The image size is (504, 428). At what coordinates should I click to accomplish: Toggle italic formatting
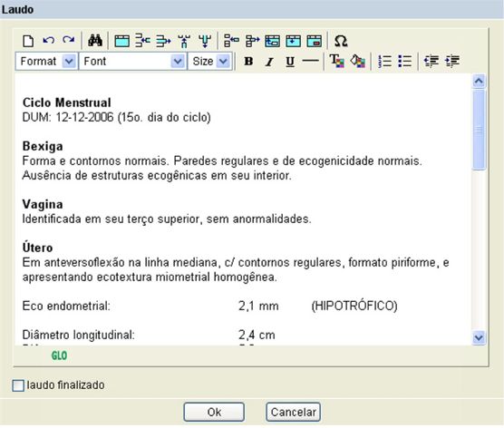[x=269, y=62]
